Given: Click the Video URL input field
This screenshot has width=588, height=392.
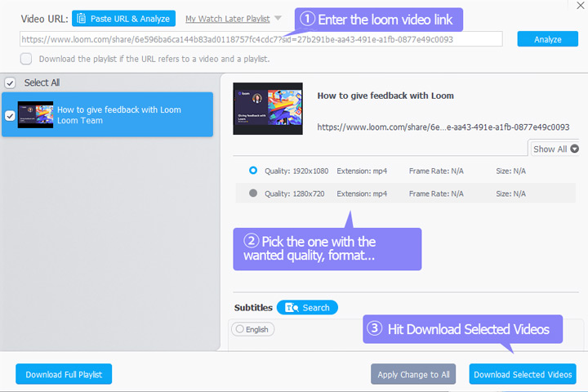Looking at the screenshot, I should [261, 39].
